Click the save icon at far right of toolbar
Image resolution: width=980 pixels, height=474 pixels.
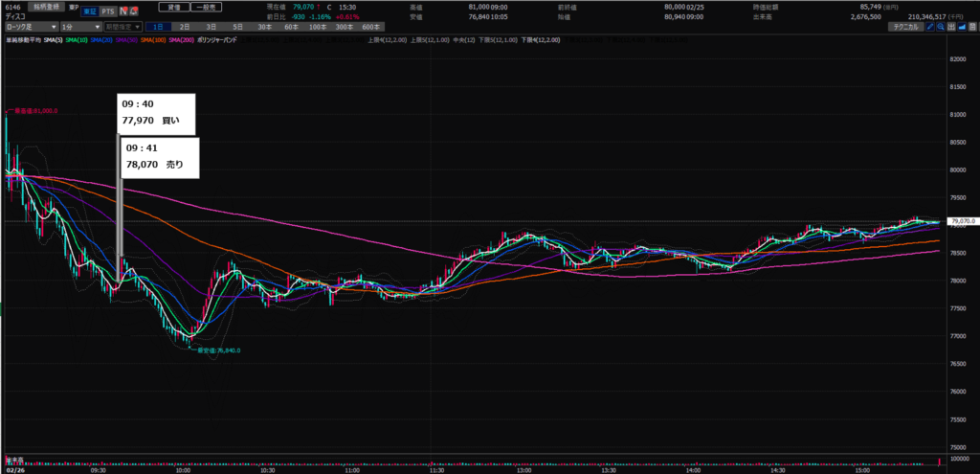[x=973, y=28]
